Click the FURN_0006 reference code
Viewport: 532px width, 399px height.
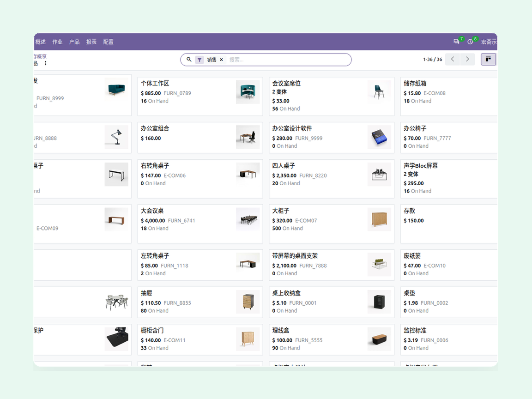click(x=434, y=340)
